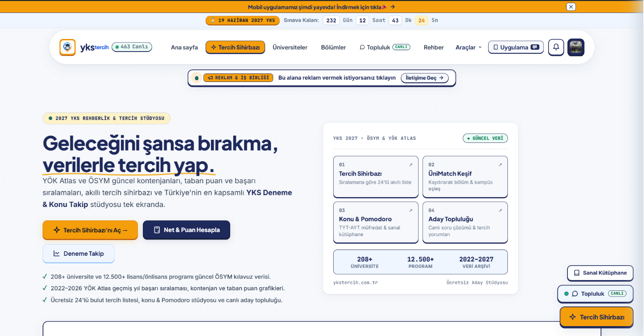Open the user profile avatar
644x336 pixels.
pyautogui.click(x=576, y=47)
